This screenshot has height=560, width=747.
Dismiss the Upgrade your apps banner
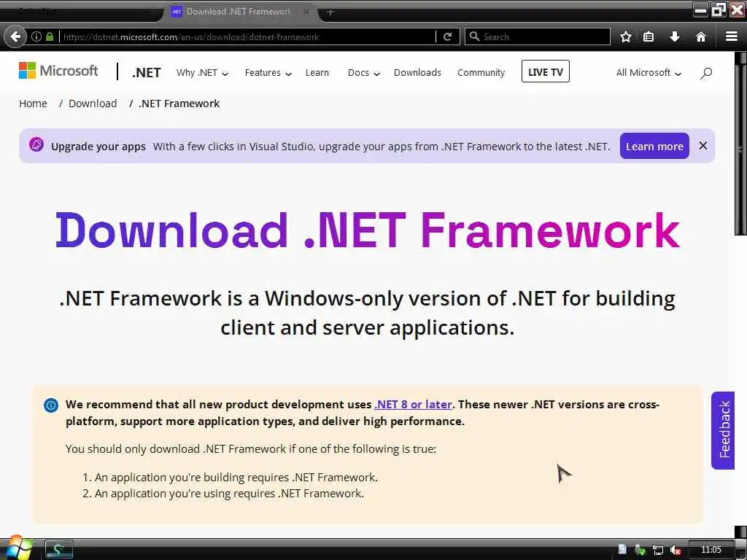703,146
